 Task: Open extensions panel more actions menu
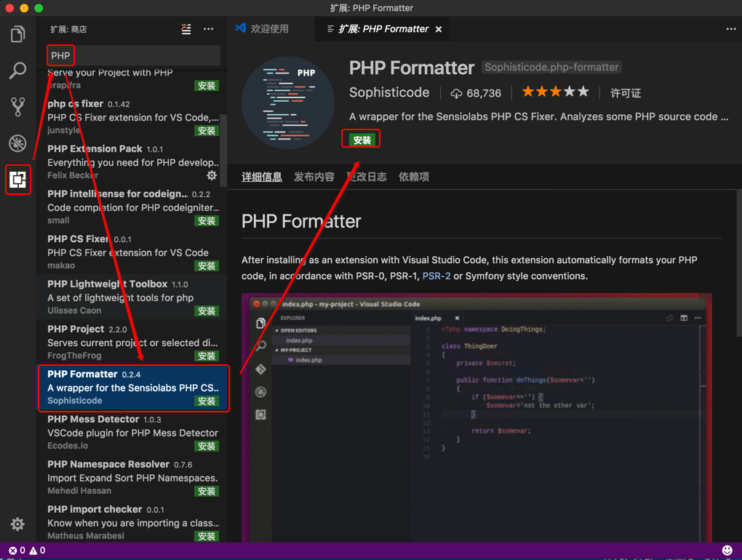tap(208, 29)
